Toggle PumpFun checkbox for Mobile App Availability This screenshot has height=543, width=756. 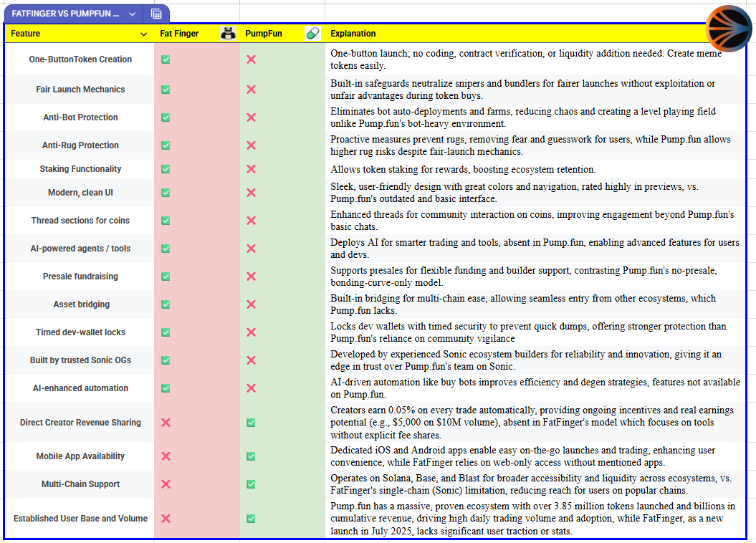[x=252, y=456]
